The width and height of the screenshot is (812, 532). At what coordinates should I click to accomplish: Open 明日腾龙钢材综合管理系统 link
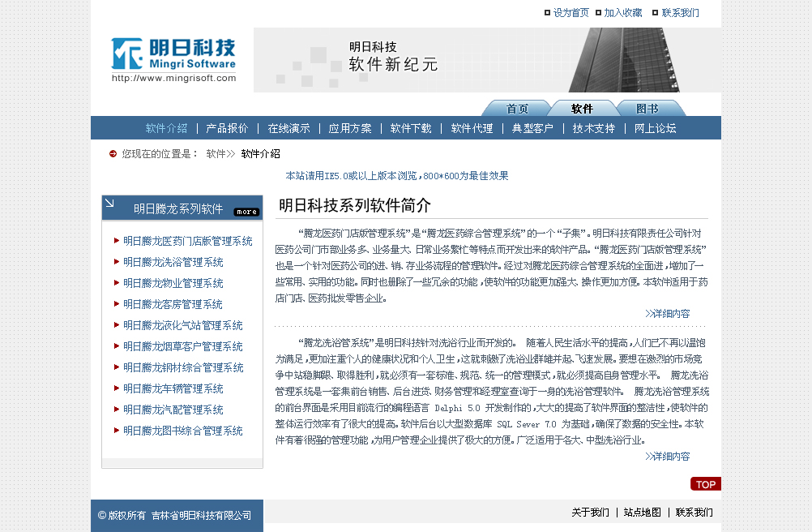tap(183, 367)
